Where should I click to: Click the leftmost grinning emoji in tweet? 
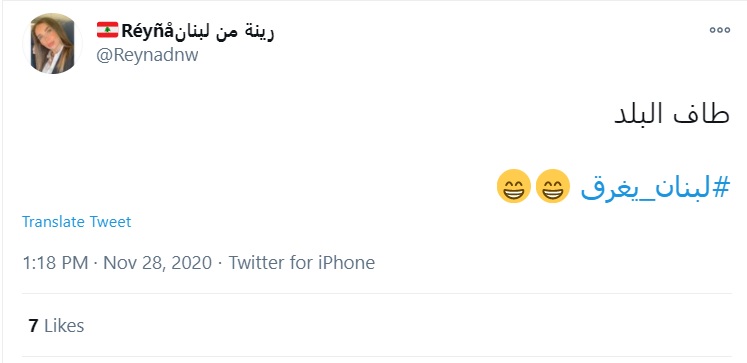tap(514, 186)
